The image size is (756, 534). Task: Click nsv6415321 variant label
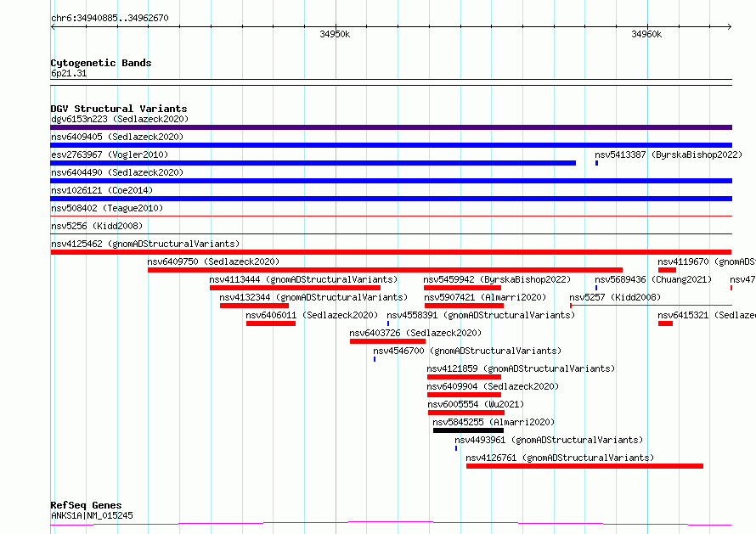[707, 315]
